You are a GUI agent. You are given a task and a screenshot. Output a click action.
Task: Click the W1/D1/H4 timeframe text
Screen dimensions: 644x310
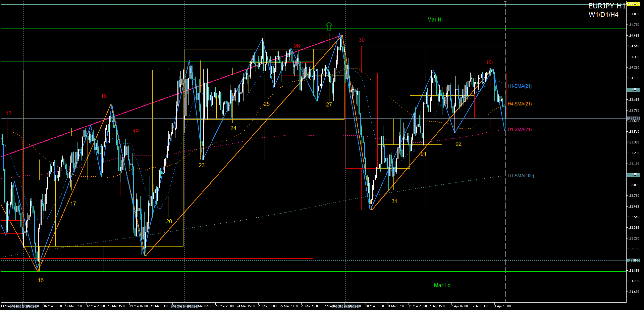(603, 15)
